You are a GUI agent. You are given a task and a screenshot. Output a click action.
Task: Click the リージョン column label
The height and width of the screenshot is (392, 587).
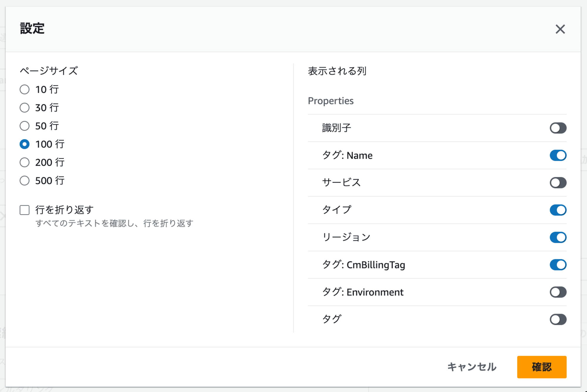click(x=346, y=237)
